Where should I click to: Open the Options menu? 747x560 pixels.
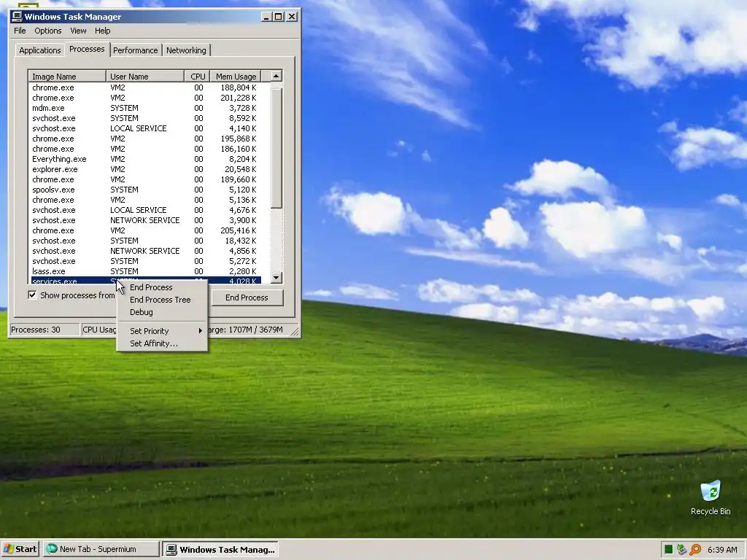(x=47, y=31)
